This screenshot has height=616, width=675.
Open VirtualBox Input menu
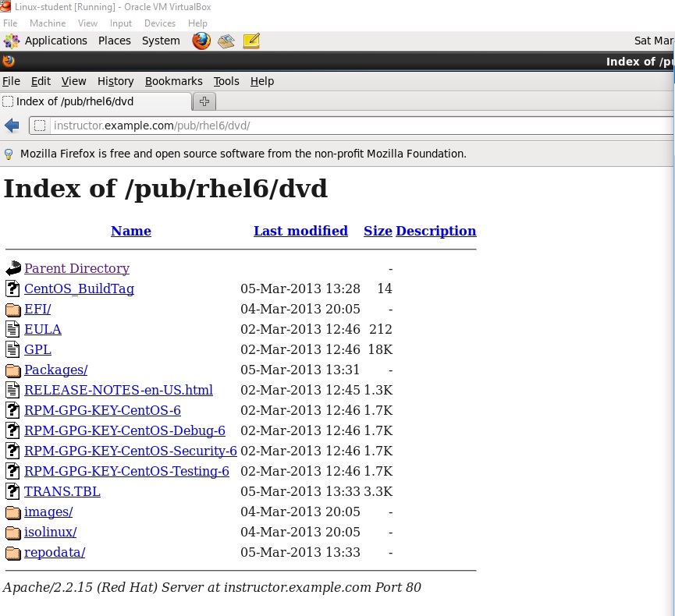120,23
